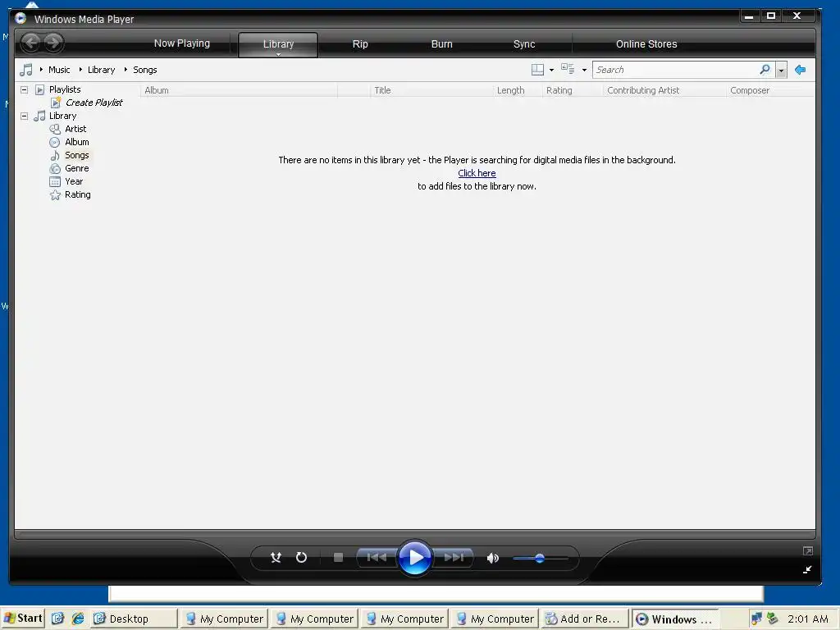Open the Windows Start button
This screenshot has height=630, width=840.
pyautogui.click(x=22, y=619)
